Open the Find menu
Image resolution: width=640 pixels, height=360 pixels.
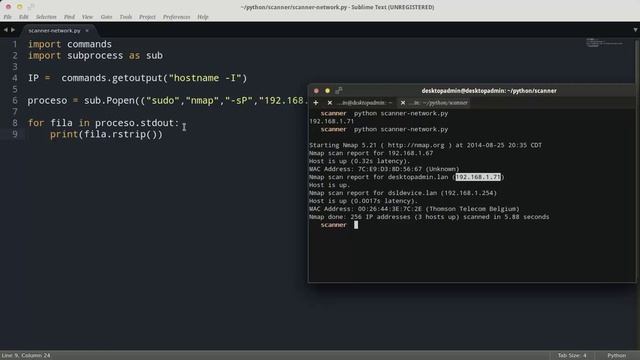tap(69, 17)
